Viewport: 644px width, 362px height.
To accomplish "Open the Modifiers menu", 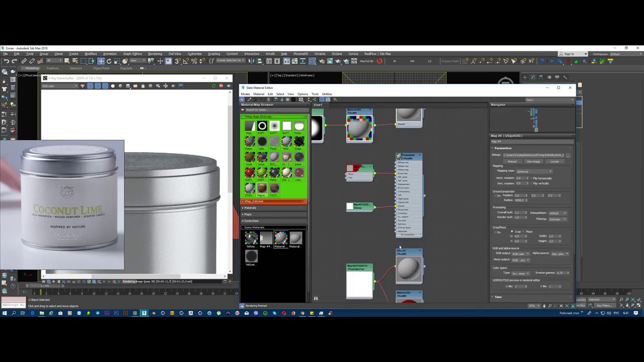I will 91,54.
